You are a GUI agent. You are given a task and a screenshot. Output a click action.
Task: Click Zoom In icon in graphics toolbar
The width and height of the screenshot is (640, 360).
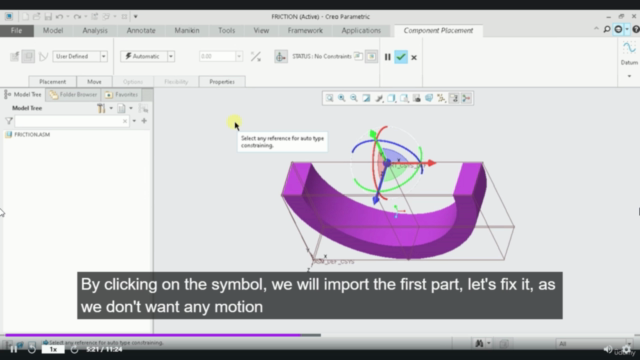(342, 98)
